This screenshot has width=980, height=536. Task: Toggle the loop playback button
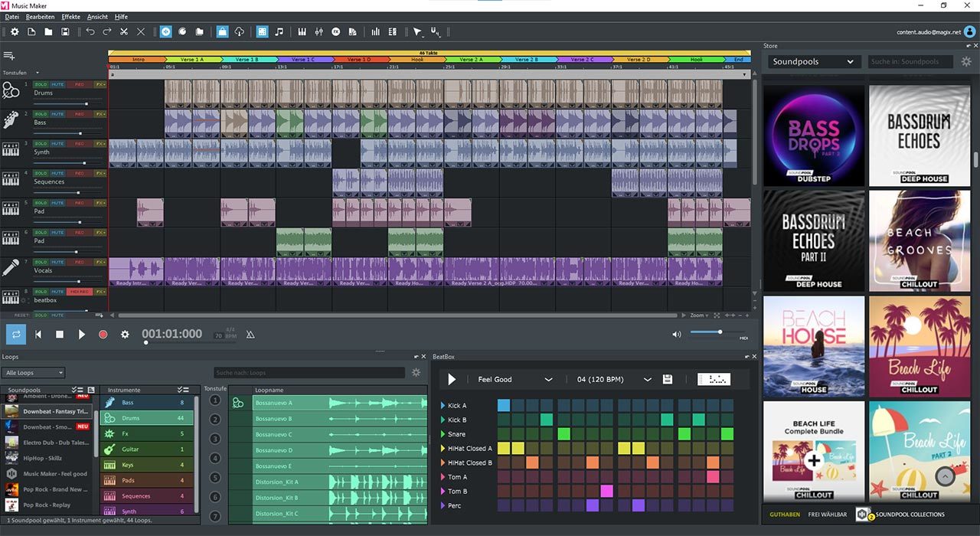point(16,335)
